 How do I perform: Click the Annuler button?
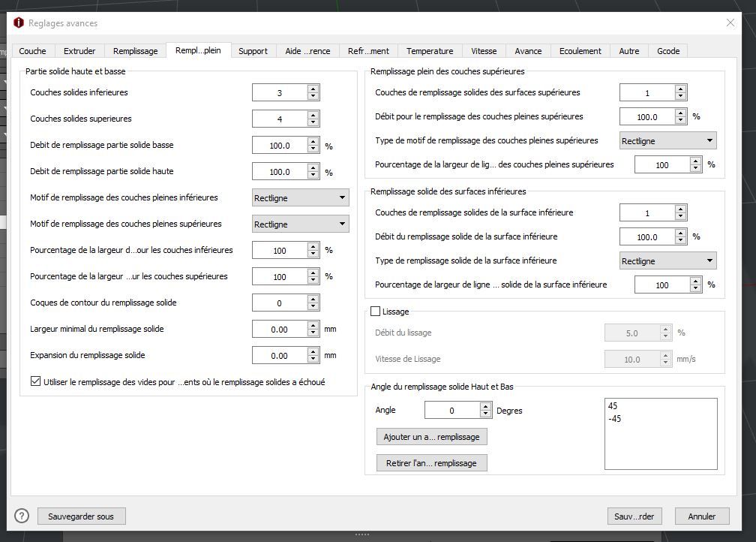tap(701, 516)
